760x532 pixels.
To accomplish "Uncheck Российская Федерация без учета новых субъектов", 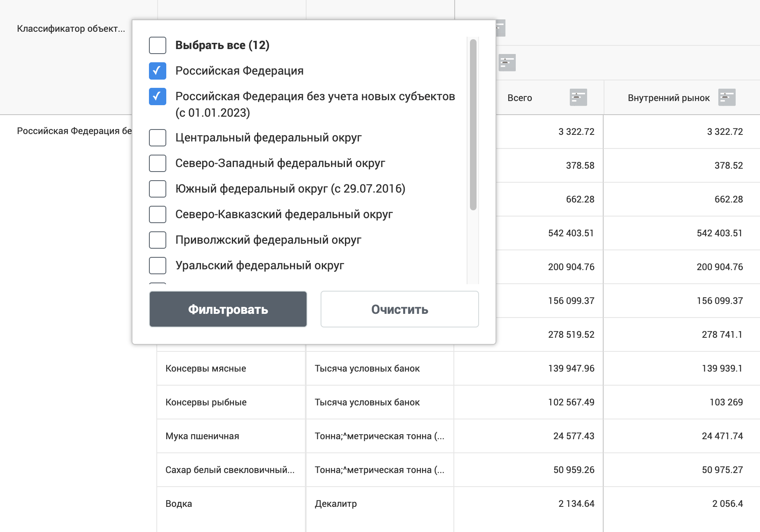I will (158, 97).
